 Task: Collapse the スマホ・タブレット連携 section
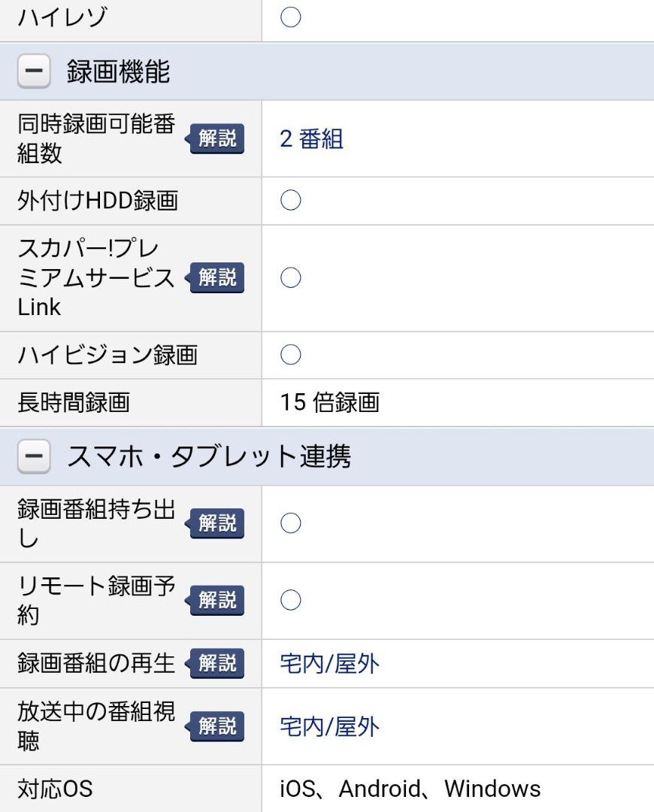pyautogui.click(x=34, y=456)
